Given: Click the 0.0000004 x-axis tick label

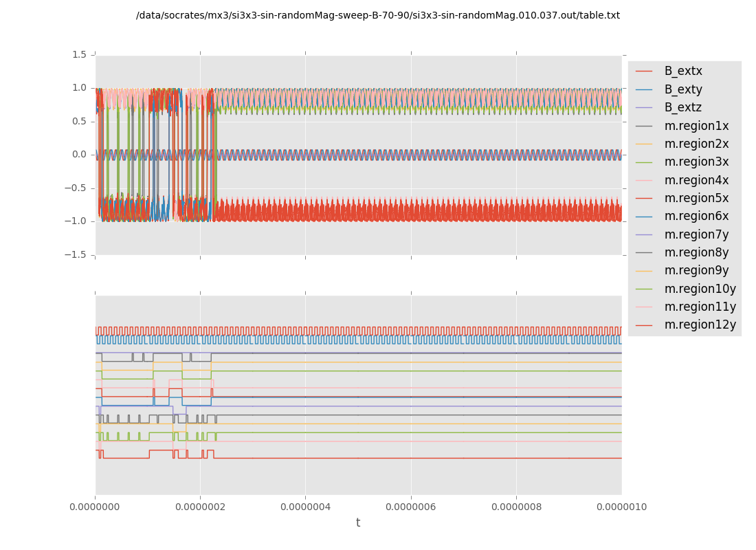Looking at the screenshot, I should (306, 507).
